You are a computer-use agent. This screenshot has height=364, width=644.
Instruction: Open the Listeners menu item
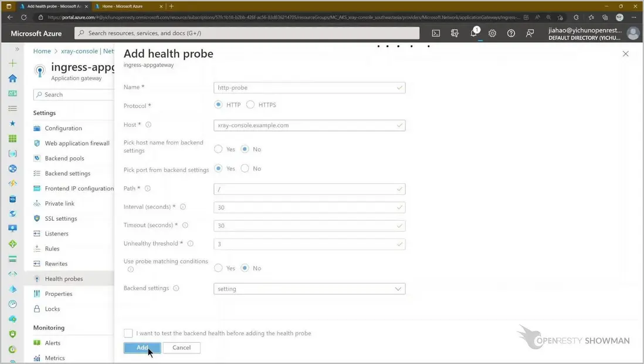[56, 234]
